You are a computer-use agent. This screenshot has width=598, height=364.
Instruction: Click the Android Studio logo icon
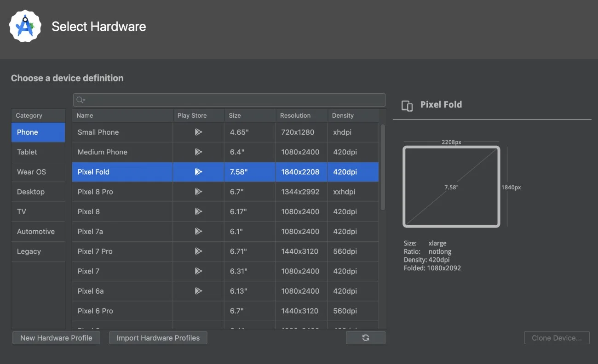(x=25, y=26)
